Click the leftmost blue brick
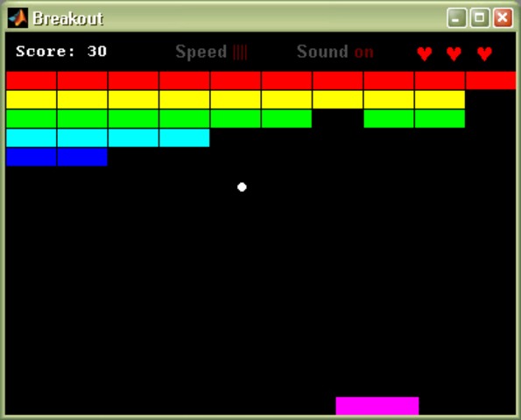 click(32, 157)
